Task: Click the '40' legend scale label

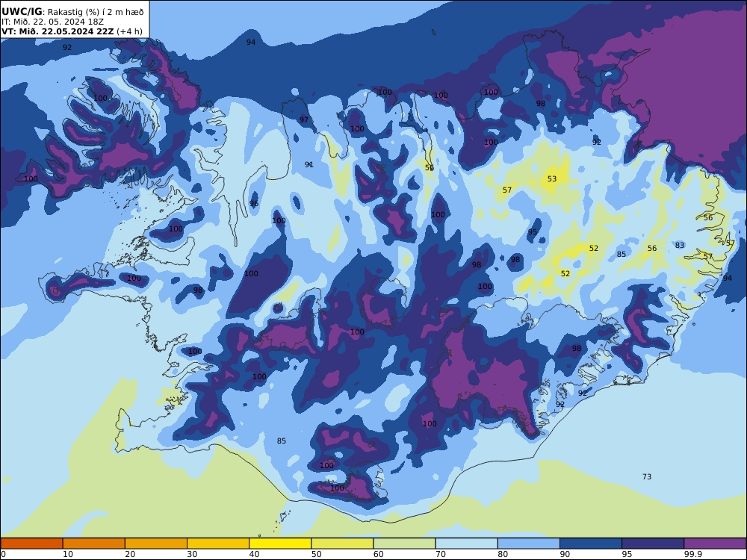Action: pos(255,554)
